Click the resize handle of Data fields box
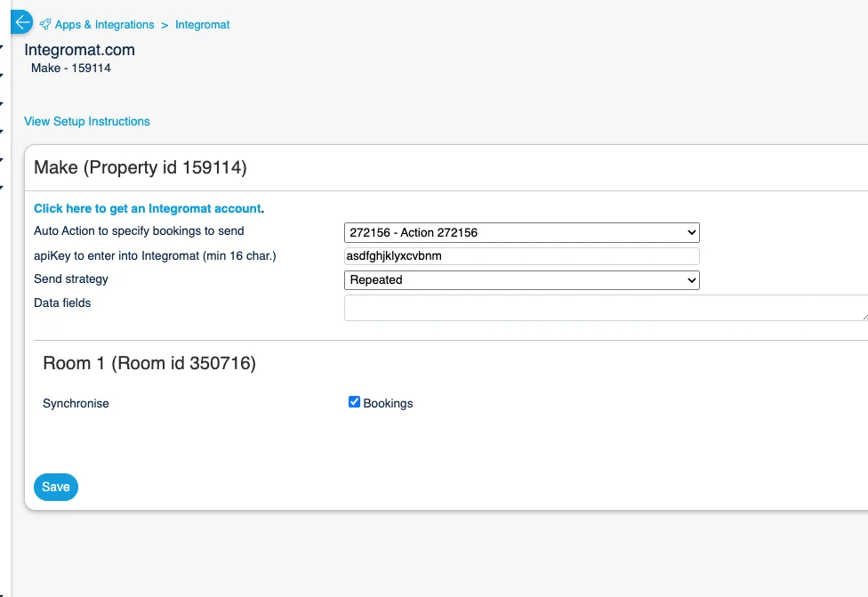The image size is (868, 597). 864,317
